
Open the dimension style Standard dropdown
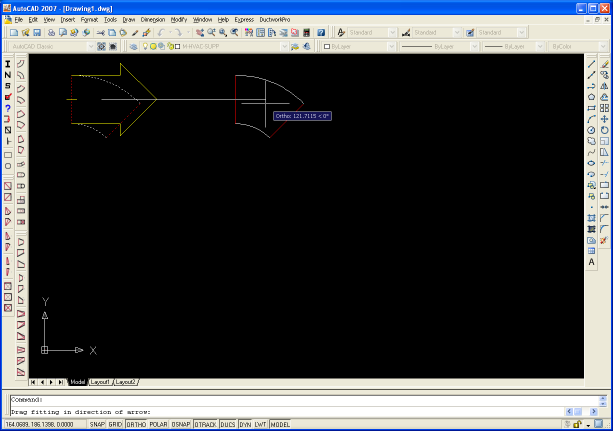457,32
